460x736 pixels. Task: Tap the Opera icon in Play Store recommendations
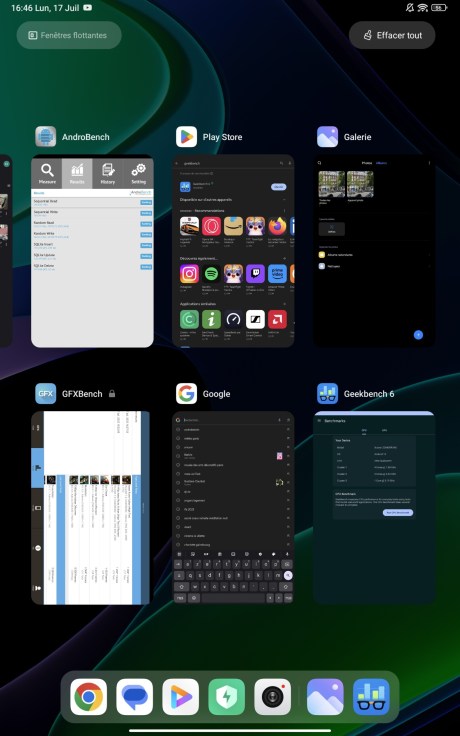[x=211, y=226]
